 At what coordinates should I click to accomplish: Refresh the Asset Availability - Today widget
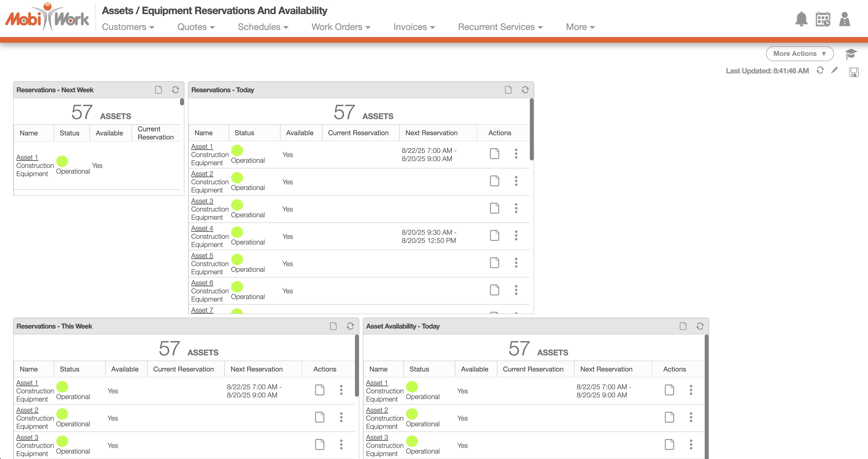tap(700, 326)
